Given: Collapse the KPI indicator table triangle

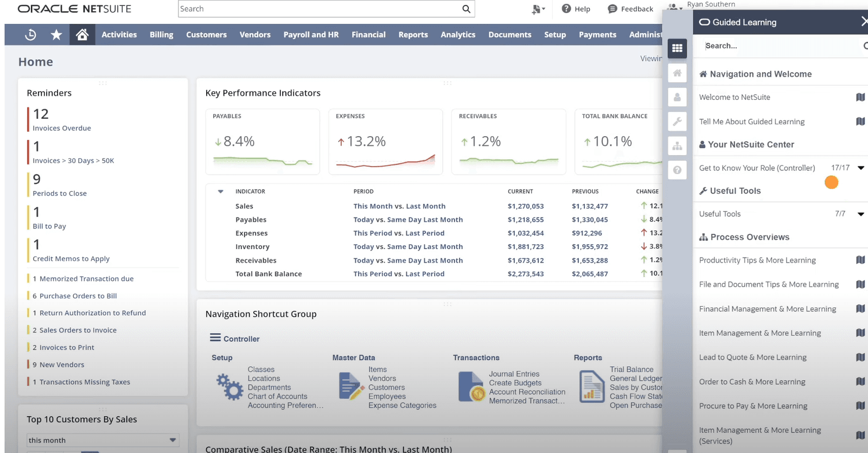Looking at the screenshot, I should click(221, 192).
